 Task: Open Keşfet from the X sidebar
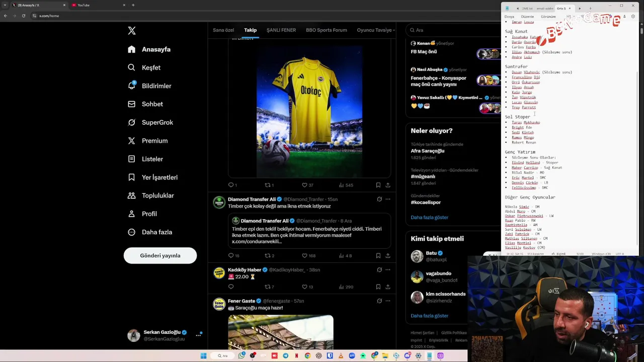[x=144, y=67]
